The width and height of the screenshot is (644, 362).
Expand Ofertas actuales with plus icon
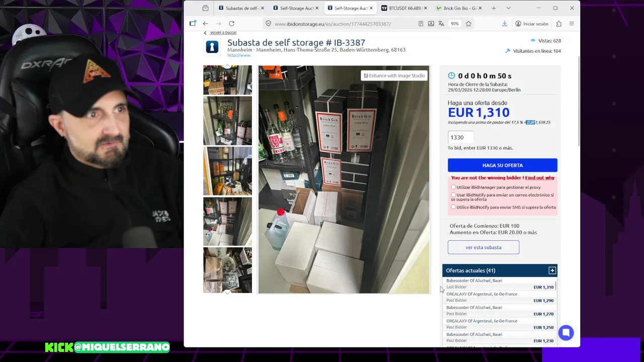pos(552,270)
